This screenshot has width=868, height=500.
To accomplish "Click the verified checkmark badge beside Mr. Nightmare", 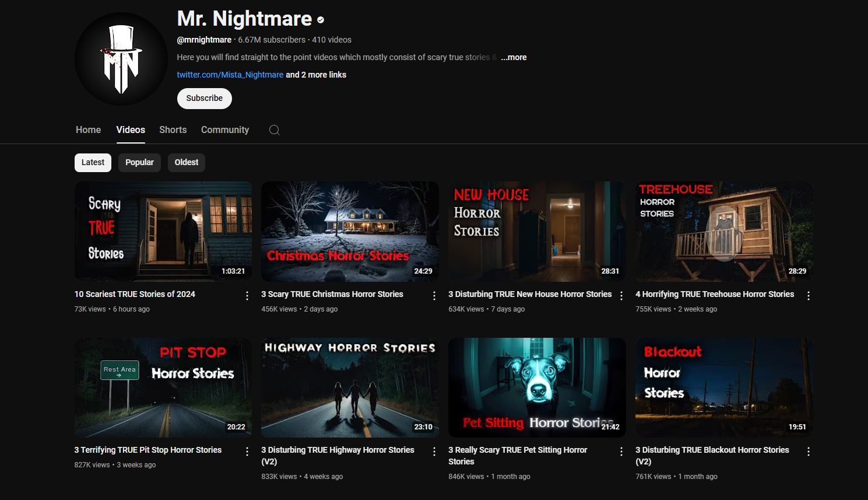I will (321, 20).
